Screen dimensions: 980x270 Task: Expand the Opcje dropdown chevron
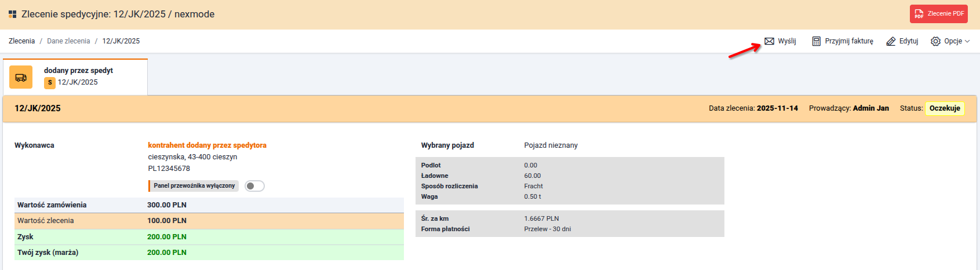pos(967,41)
